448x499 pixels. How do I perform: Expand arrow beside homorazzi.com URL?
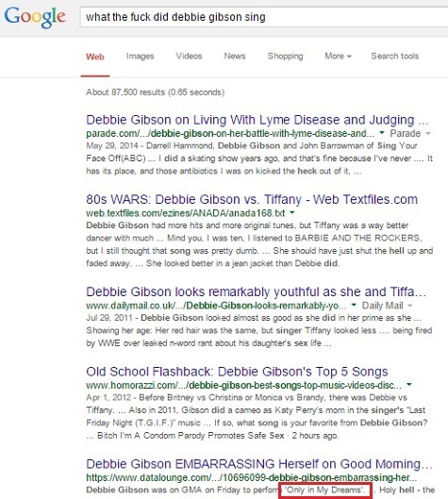[409, 385]
